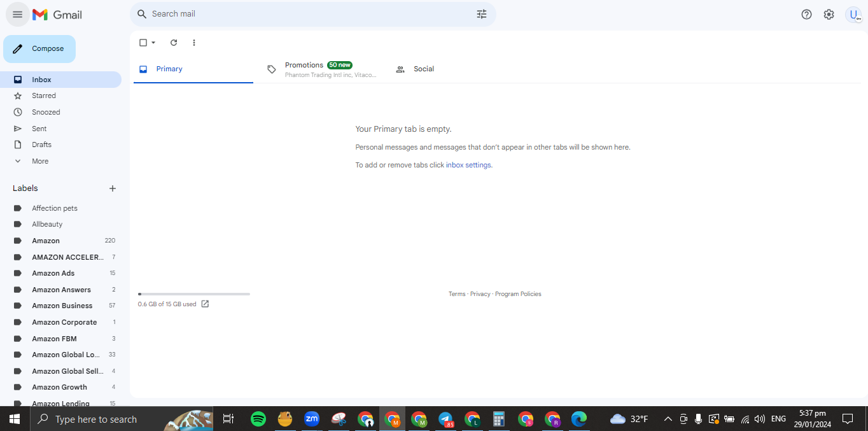
Task: Open storage management external link icon
Action: (x=205, y=304)
